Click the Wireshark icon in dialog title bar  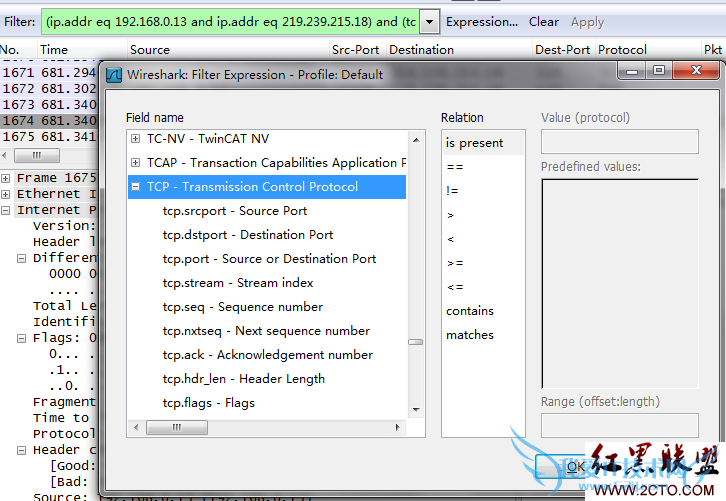coord(114,75)
